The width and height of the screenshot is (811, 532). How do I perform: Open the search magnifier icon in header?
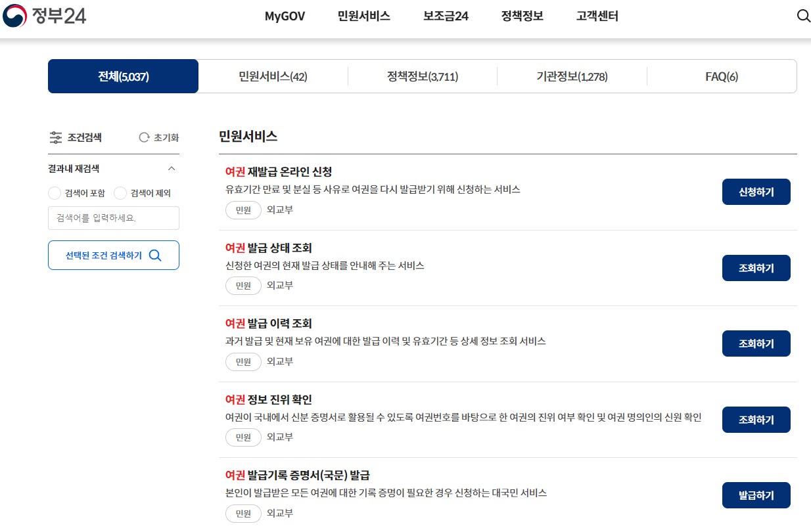[803, 16]
